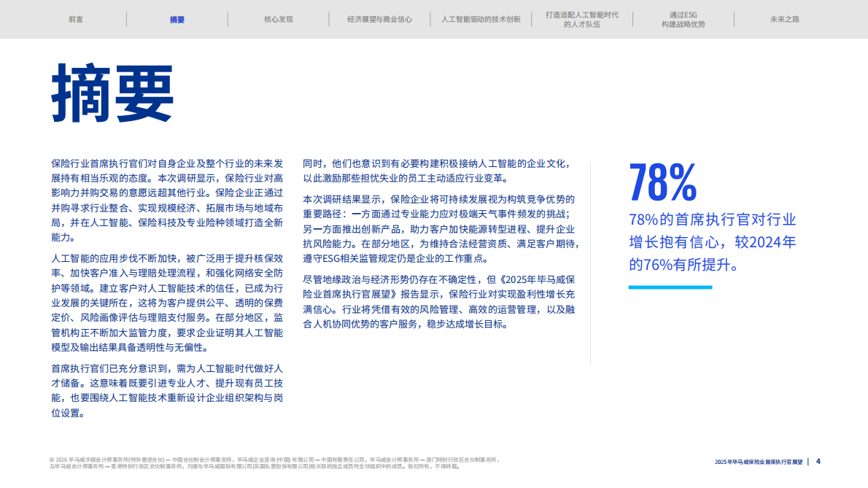This screenshot has height=488, width=868.
Task: Open the 前言 navigation tab
Action: click(x=76, y=20)
